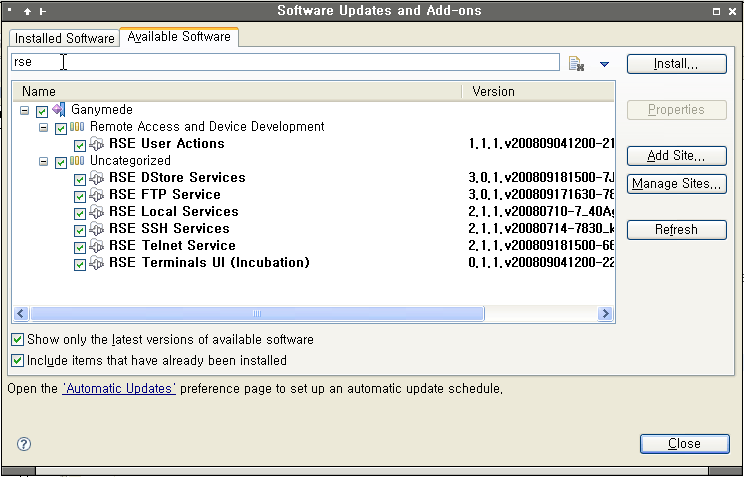Click the clear filter text icon
The height and width of the screenshot is (477, 744).
(576, 63)
